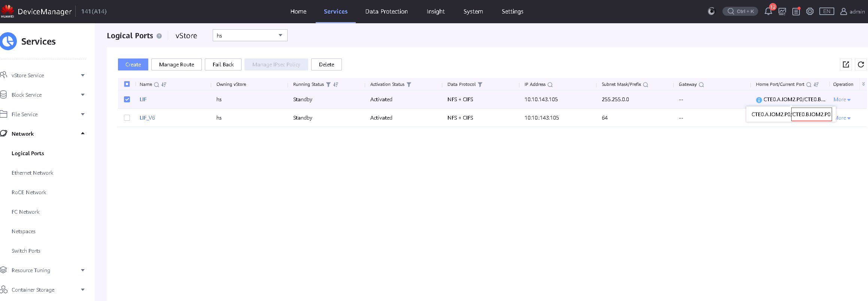The height and width of the screenshot is (301, 868).
Task: Export the logical ports list
Action: click(846, 64)
